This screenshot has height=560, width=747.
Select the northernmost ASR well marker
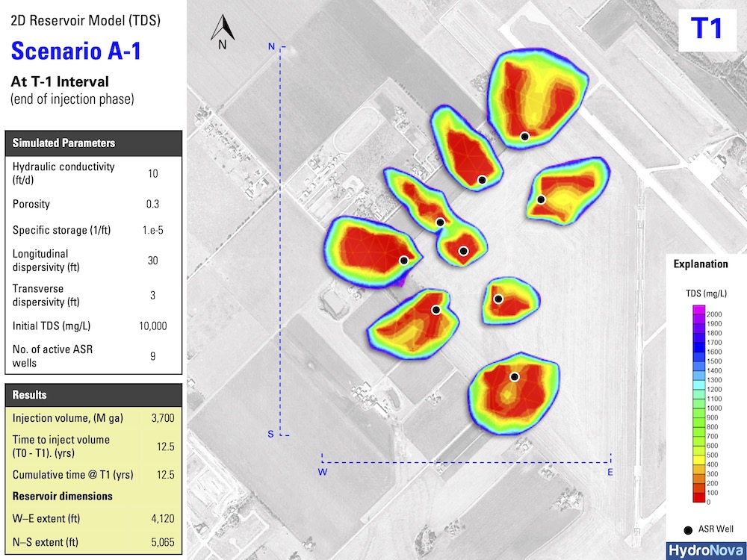[x=525, y=136]
